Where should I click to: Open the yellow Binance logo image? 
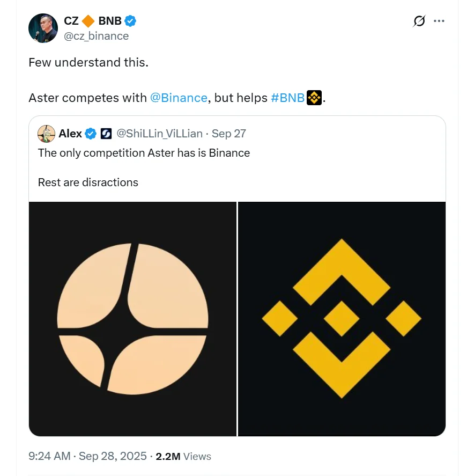click(342, 319)
